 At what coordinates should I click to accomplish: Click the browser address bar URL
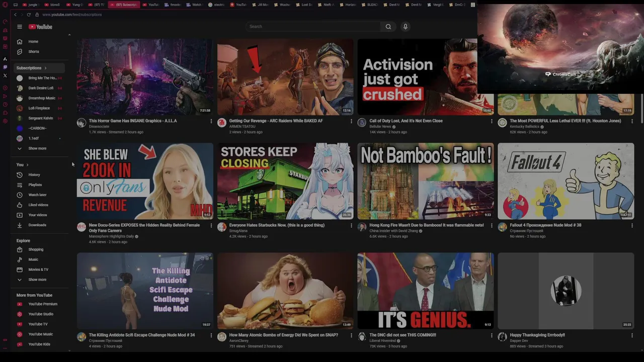(72, 15)
